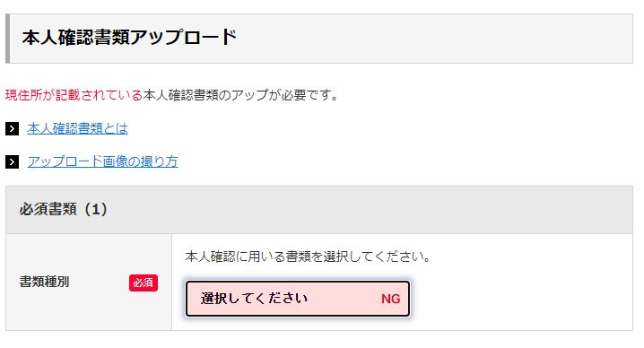
Task: Expand the 選択してください document type dropdown
Action: pos(298,299)
